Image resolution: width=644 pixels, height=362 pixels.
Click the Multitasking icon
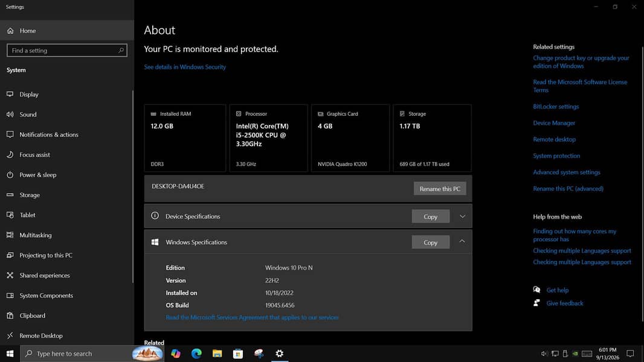pyautogui.click(x=10, y=235)
